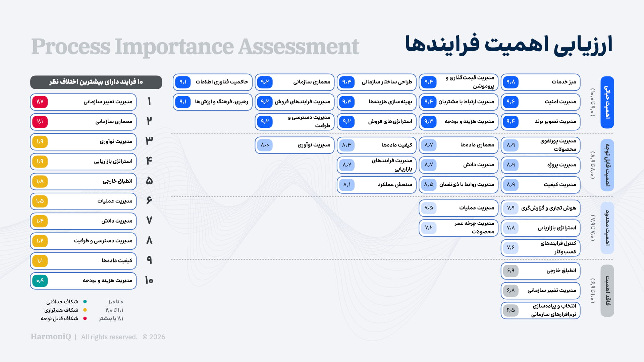
Task: Click the yellow 1.5 badge for مدیریت عملیات
Action: [x=40, y=201]
